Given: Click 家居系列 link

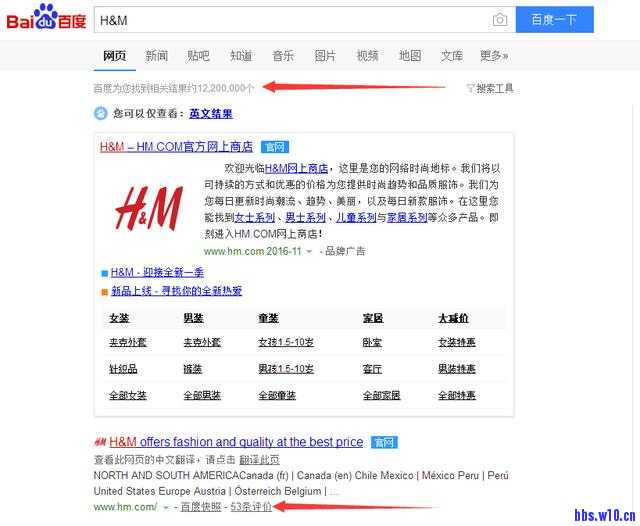Looking at the screenshot, I should [407, 218].
